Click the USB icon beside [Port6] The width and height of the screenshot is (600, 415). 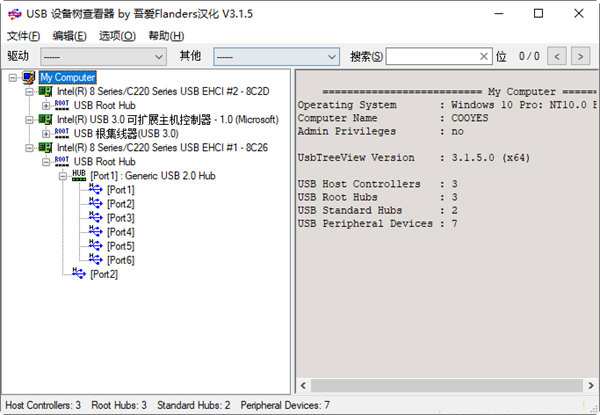(96, 260)
